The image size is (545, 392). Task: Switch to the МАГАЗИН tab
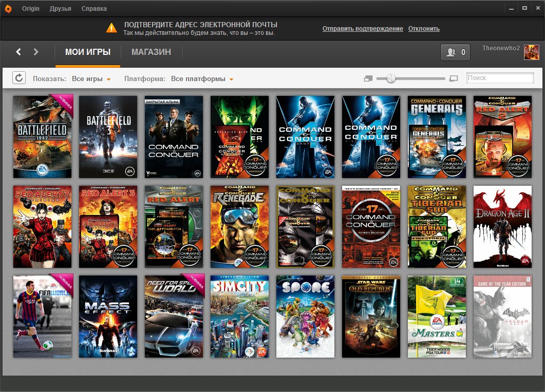(151, 52)
